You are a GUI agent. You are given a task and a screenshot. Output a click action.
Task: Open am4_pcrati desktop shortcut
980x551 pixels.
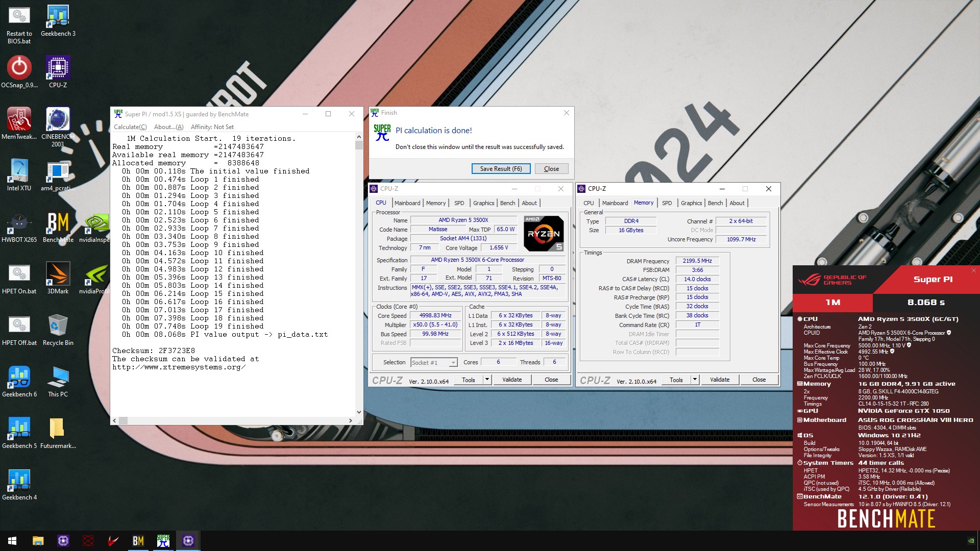point(58,176)
